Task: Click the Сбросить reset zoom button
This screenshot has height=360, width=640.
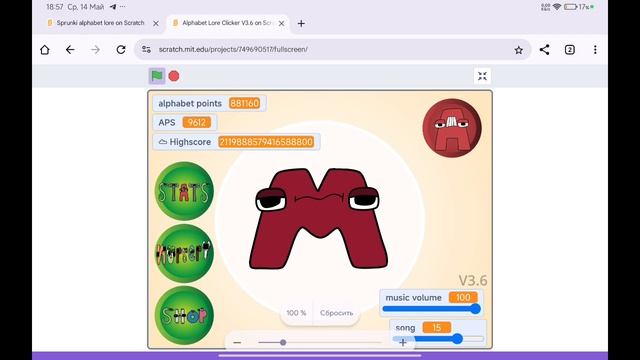Action: point(336,313)
